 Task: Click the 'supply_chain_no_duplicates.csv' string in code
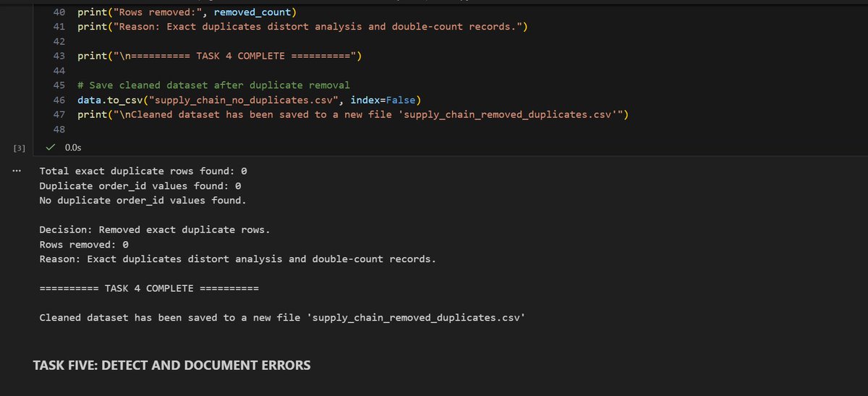244,99
